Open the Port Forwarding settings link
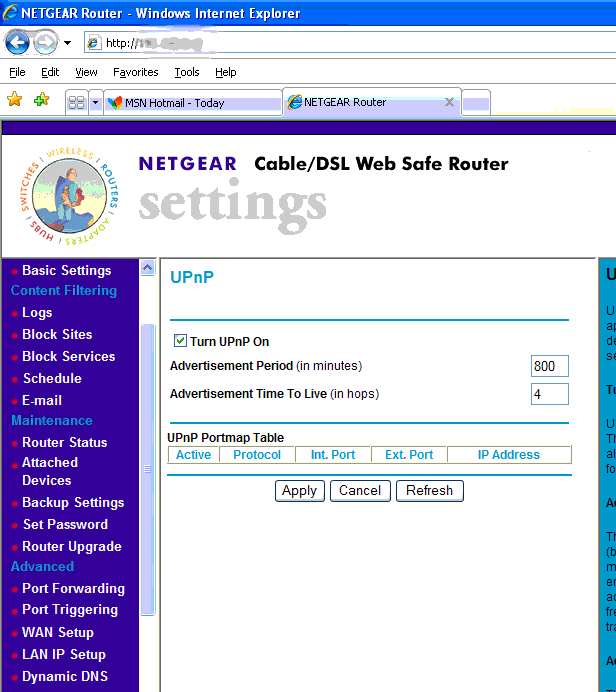Viewport: 616px width, 692px height. click(x=73, y=588)
